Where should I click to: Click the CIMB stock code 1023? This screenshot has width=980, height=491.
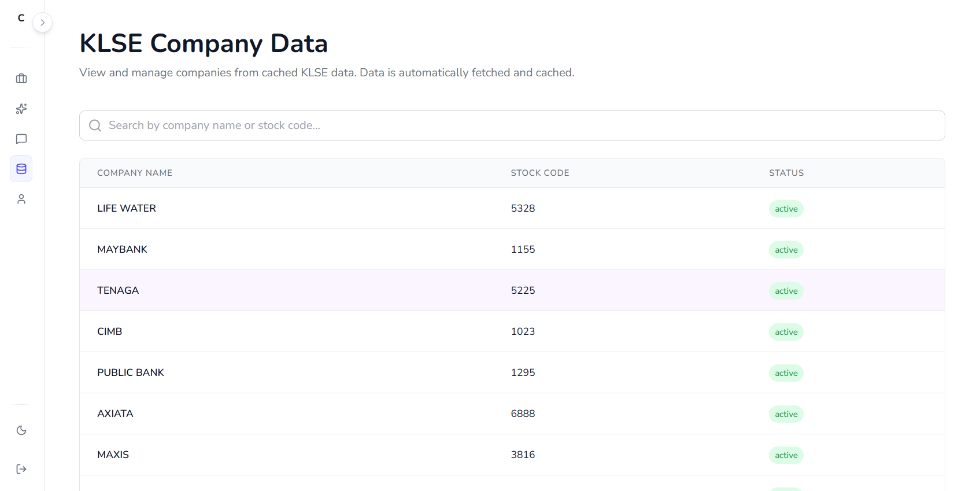click(523, 331)
